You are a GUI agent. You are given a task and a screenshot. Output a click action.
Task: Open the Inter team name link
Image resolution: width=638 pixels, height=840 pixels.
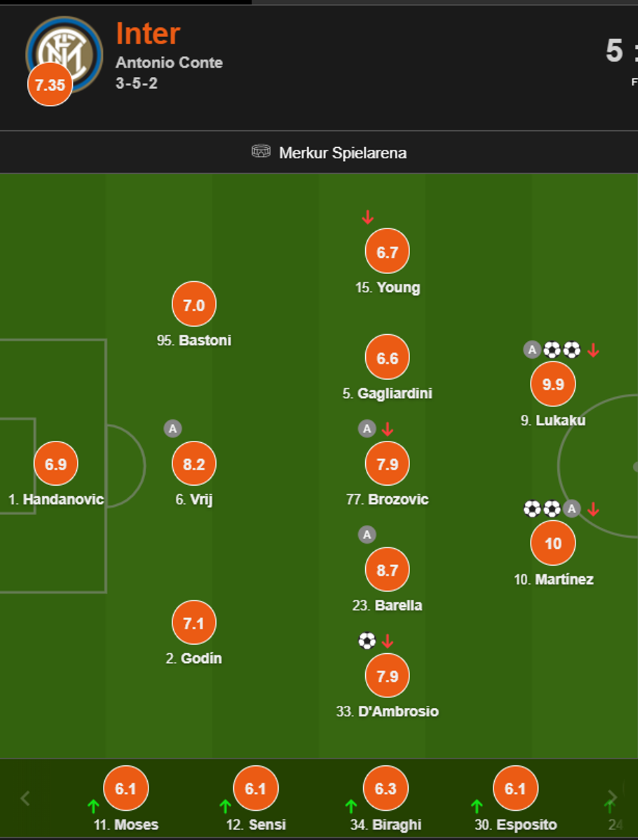point(148,34)
